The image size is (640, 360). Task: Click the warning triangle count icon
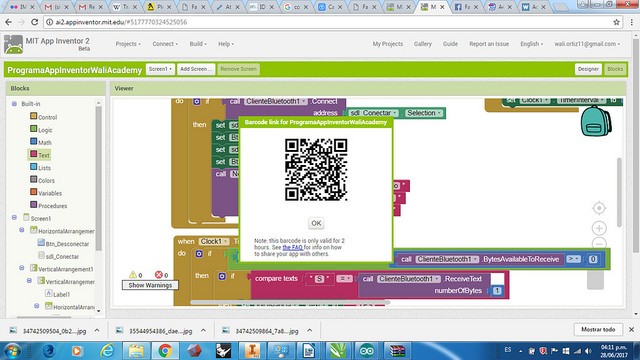click(x=133, y=275)
